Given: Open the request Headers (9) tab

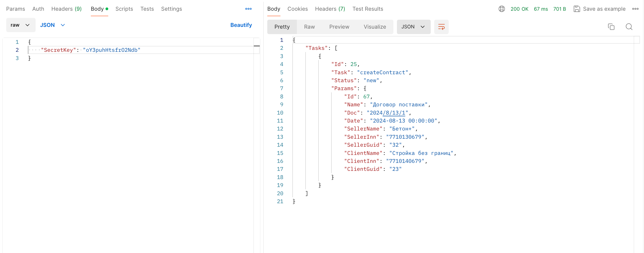Looking at the screenshot, I should [x=66, y=9].
